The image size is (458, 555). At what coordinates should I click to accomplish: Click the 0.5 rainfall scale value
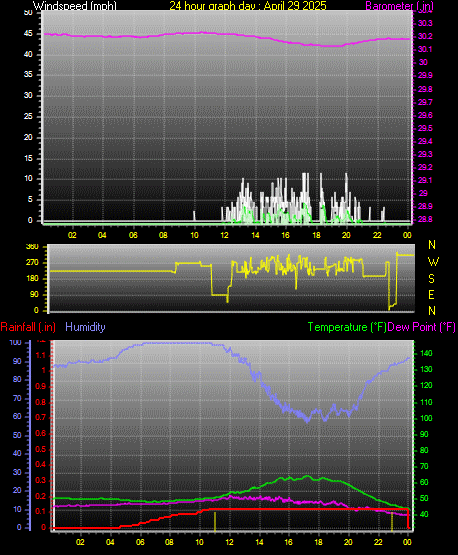pos(41,449)
